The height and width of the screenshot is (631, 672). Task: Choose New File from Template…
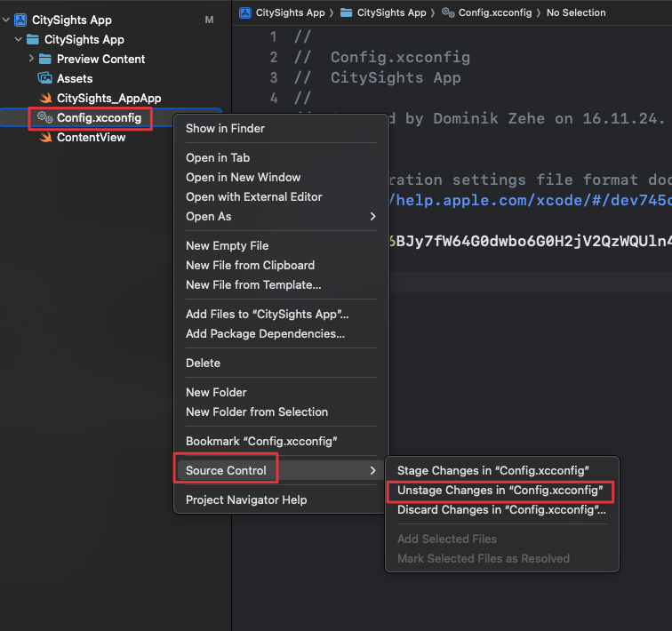tap(281, 285)
